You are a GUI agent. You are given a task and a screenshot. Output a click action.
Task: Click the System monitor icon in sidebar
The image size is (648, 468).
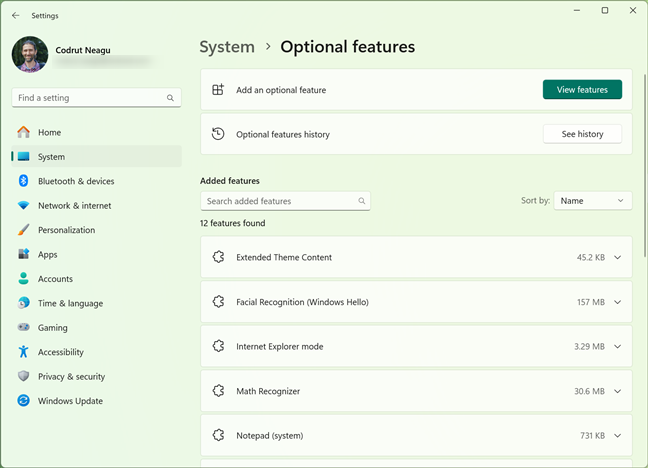point(24,156)
